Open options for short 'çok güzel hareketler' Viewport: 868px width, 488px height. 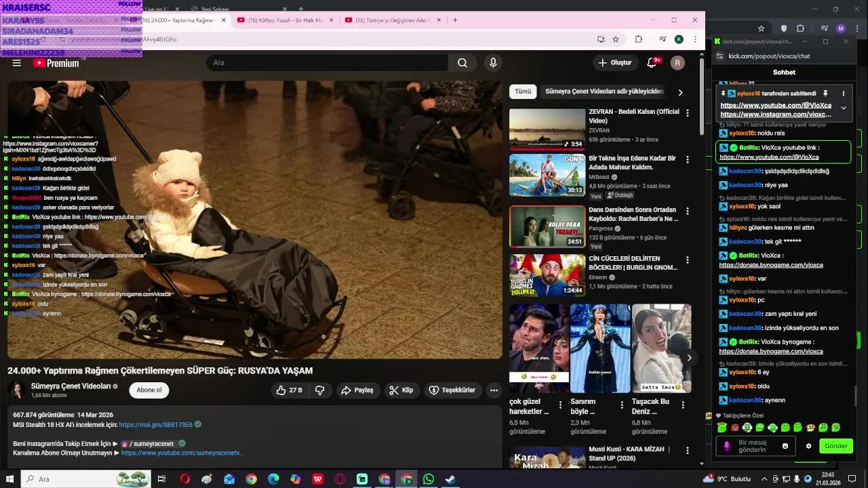[x=560, y=405]
